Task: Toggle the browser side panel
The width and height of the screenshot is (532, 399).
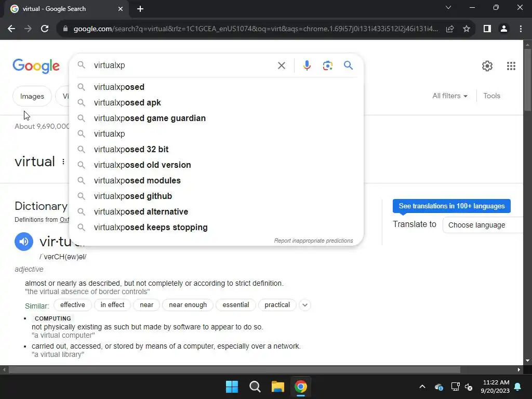Action: coord(487,29)
